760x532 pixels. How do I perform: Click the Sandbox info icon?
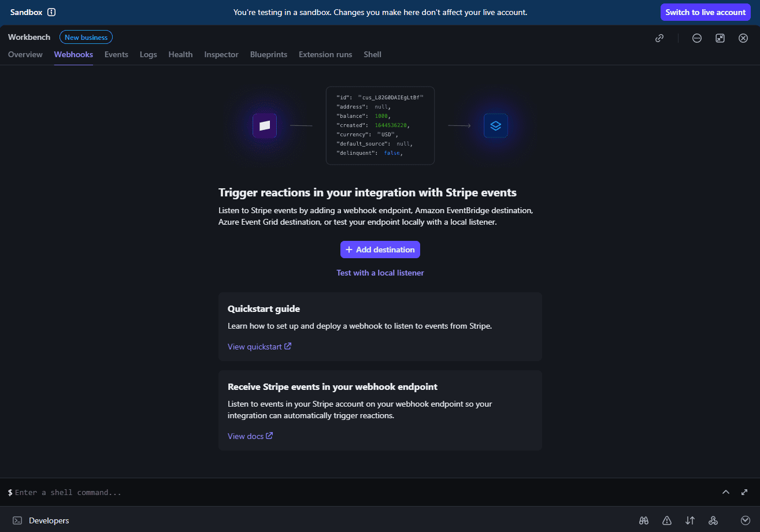pos(51,12)
